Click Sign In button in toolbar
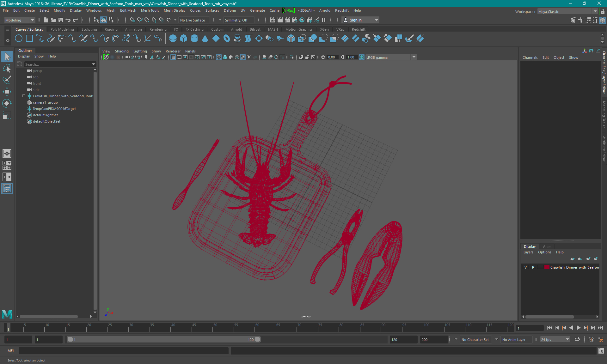Viewport: 607px width, 364px height. [x=356, y=20]
